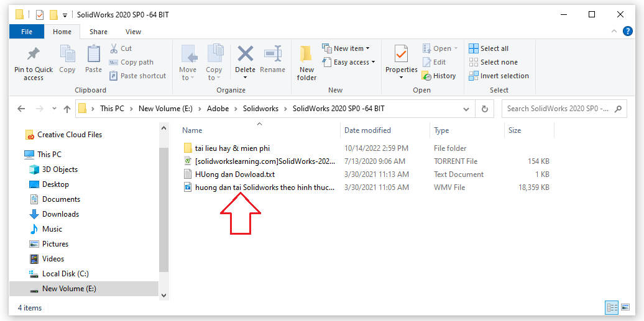
Task: Click the Adobe breadcrumb in address bar
Action: pos(218,109)
